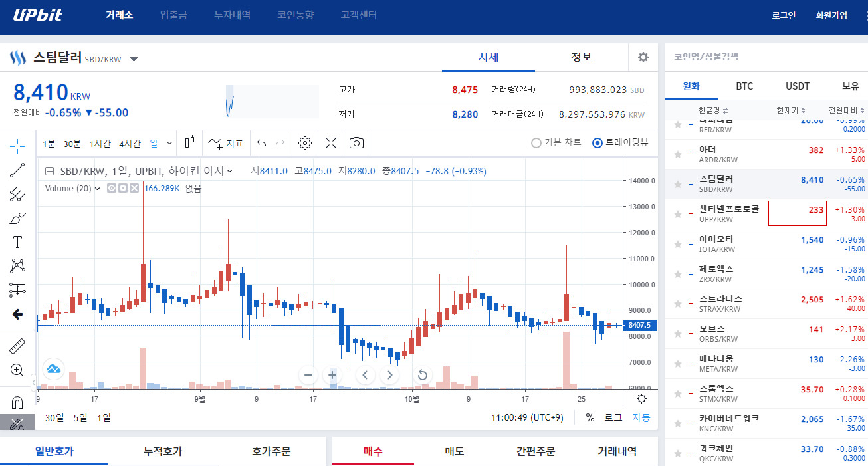868x466 pixels.
Task: Open 거래소 in top navigation
Action: click(120, 15)
